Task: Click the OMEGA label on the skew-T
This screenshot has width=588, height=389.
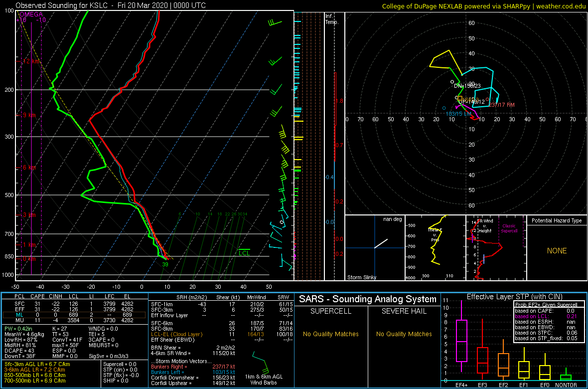Action: 31,14
